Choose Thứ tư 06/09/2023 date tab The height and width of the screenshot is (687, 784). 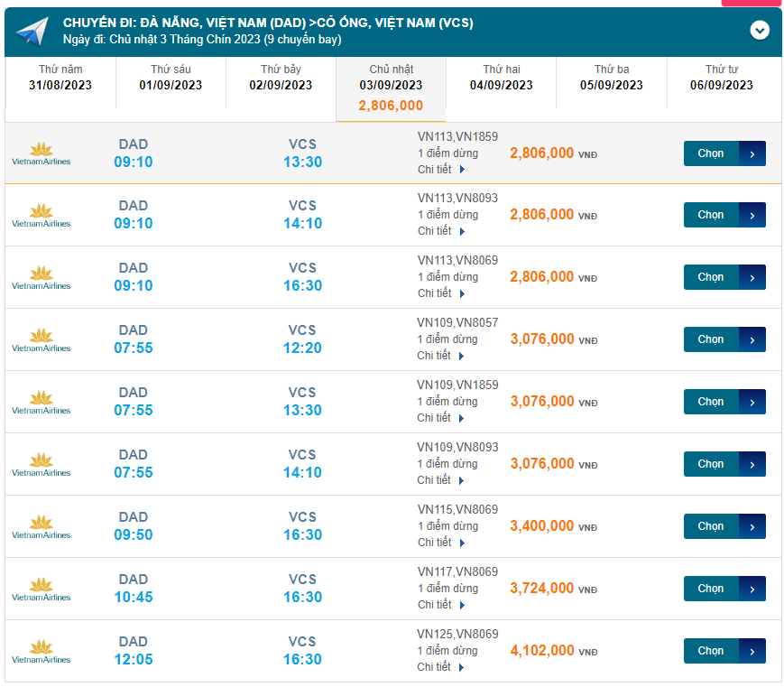[721, 78]
